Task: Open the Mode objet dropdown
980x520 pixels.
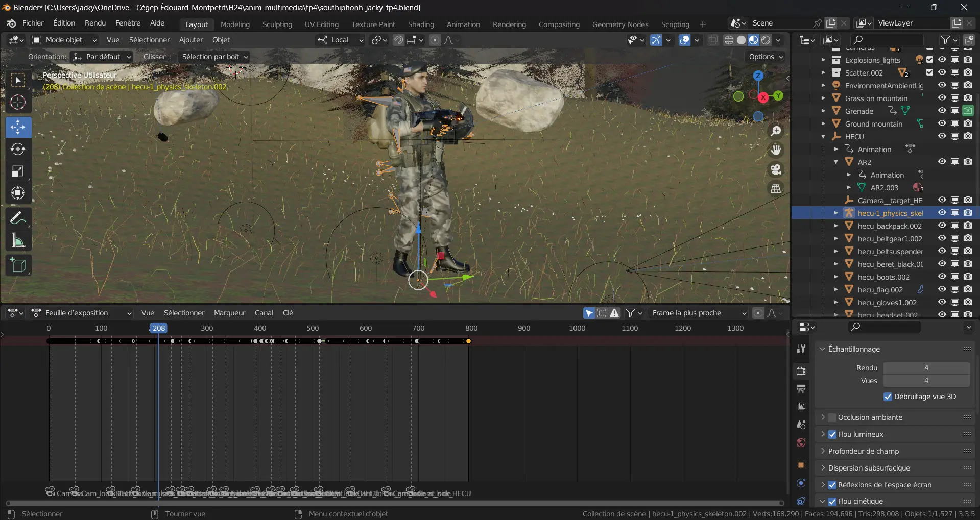Action: [64, 40]
